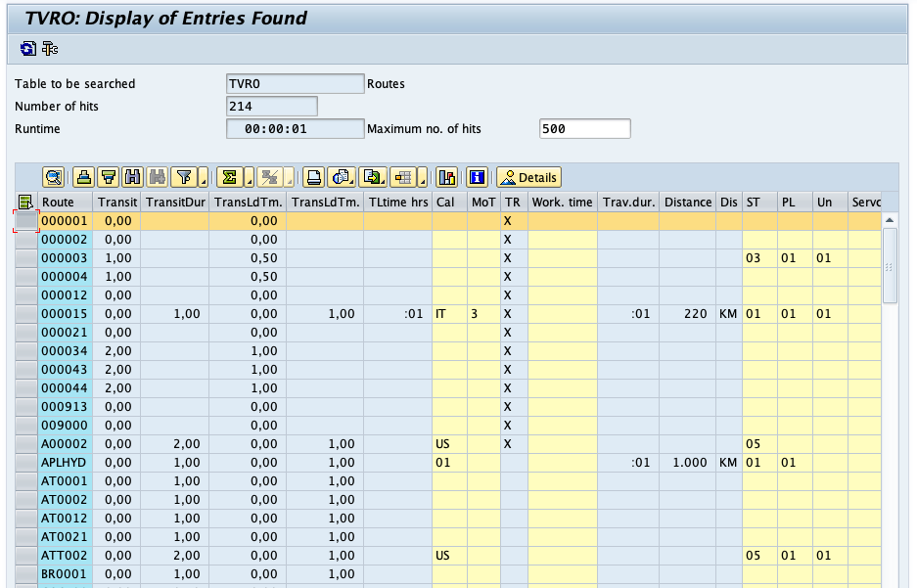Click the blue Information icon
Viewport: 917px width, 588px height.
(478, 177)
